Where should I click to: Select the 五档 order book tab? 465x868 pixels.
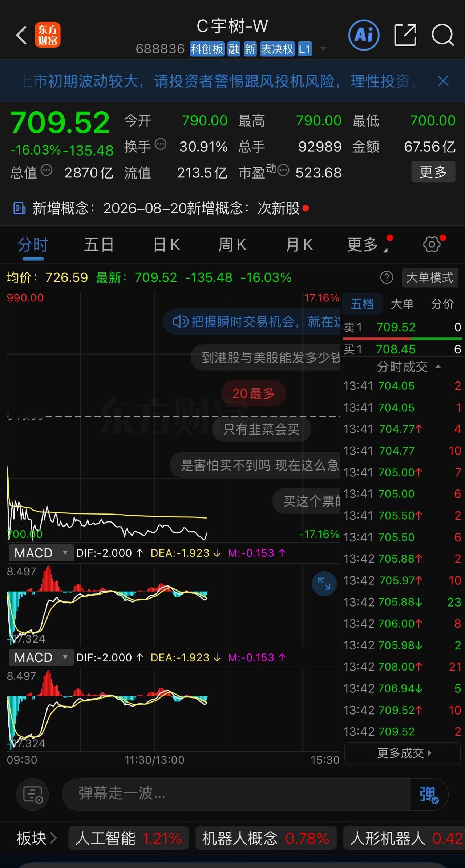click(362, 304)
